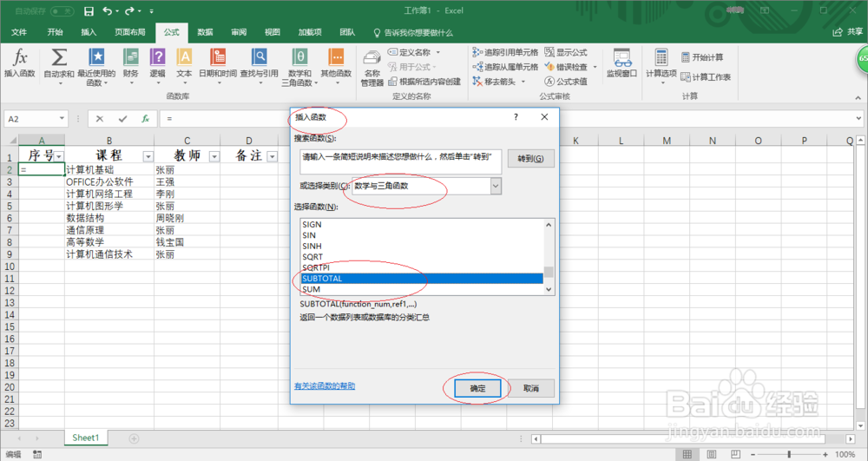The height and width of the screenshot is (461, 868).
Task: Expand the formula bar
Action: [858, 118]
